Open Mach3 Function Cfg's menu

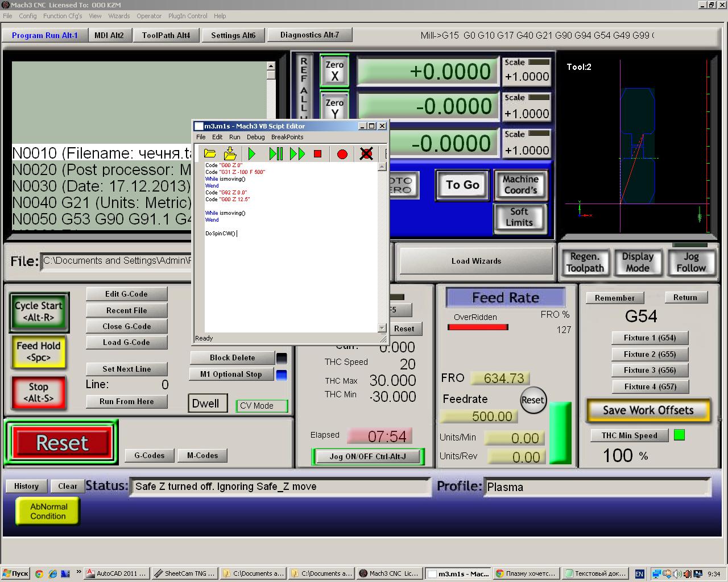click(63, 16)
